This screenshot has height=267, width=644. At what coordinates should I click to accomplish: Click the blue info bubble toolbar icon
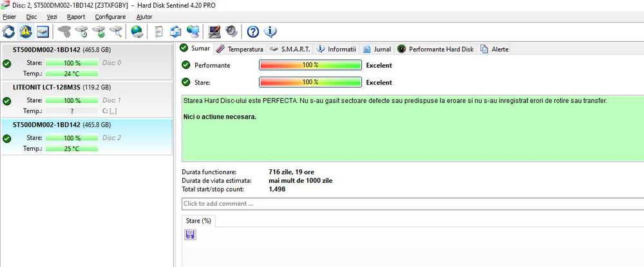pos(270,31)
